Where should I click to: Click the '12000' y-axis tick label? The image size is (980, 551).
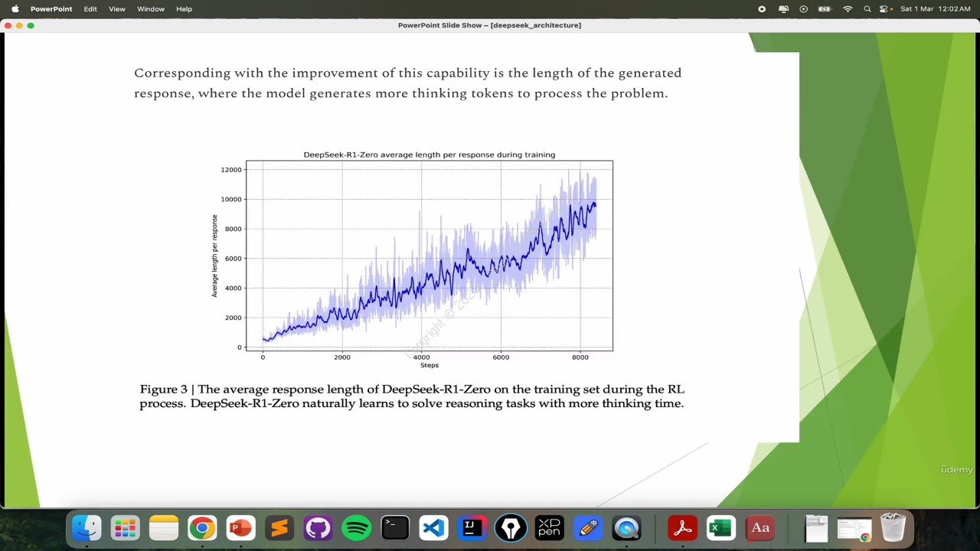coord(231,170)
